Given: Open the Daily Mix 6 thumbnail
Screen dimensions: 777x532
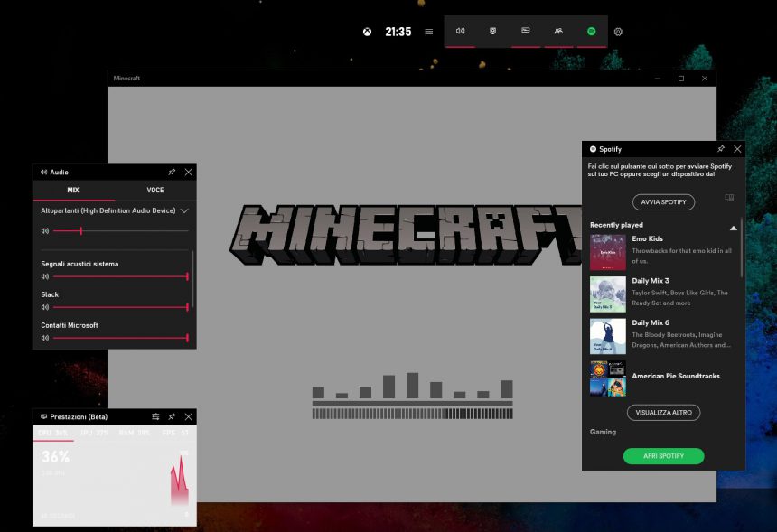Looking at the screenshot, I should (608, 336).
